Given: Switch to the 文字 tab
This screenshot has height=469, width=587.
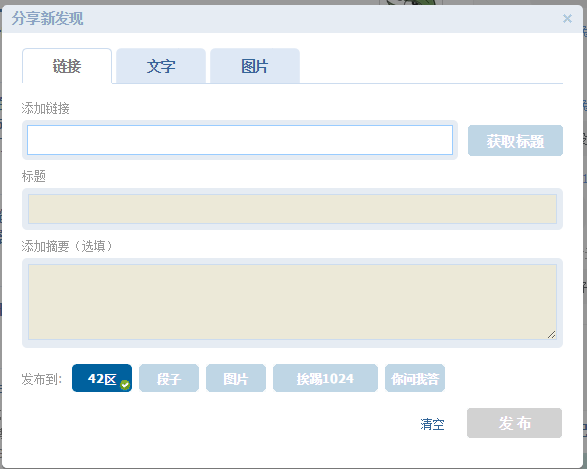Looking at the screenshot, I should pyautogui.click(x=161, y=66).
